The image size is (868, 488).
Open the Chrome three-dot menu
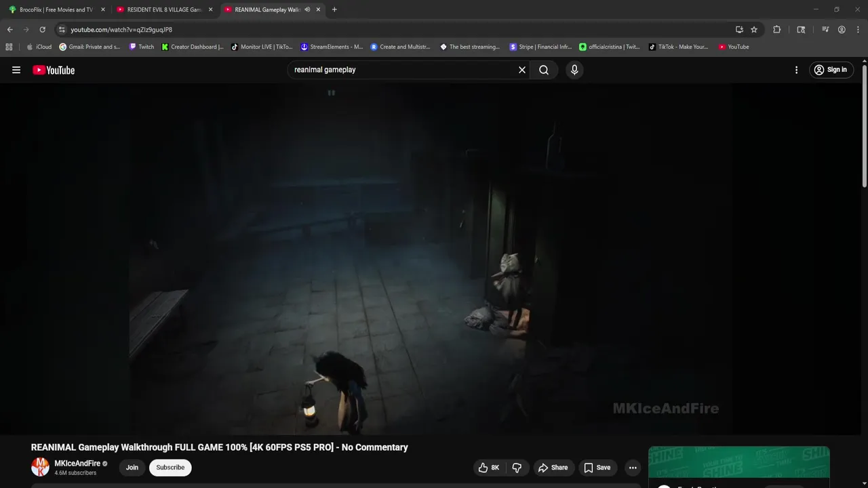pos(857,30)
